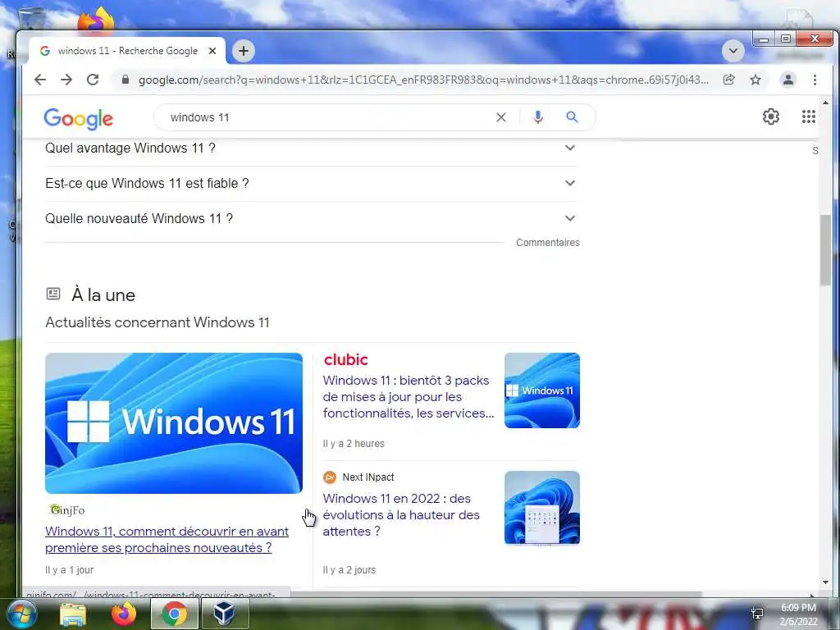Click the GinjFo source logo
Image resolution: width=840 pixels, height=630 pixels.
(x=67, y=510)
